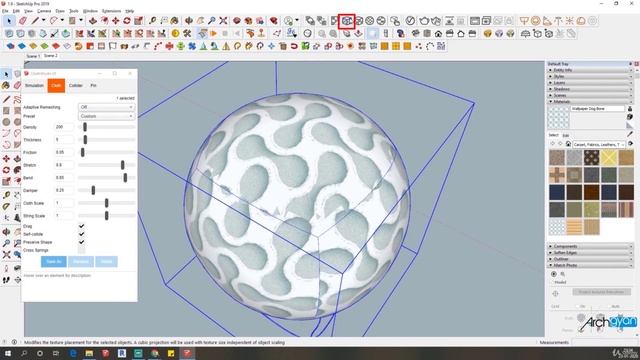Screen dimensions: 640x360
Task: Click the material name field in Materials panel
Action: 598,109
